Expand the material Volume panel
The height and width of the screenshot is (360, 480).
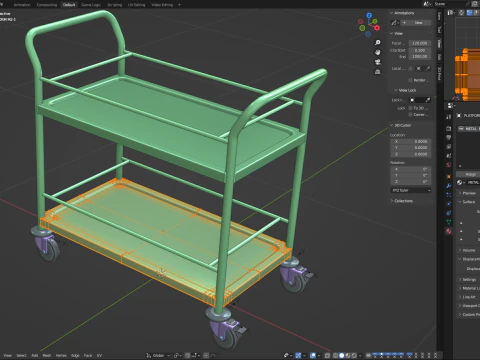467,250
